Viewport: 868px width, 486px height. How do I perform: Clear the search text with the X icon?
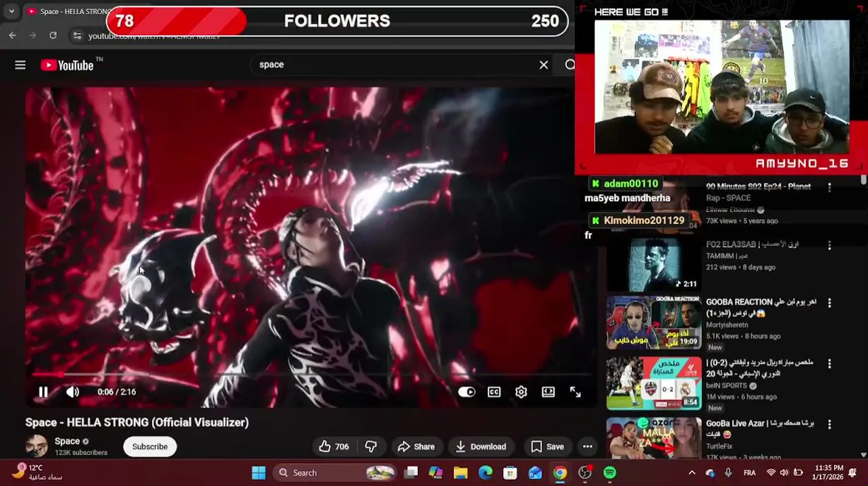tap(544, 65)
